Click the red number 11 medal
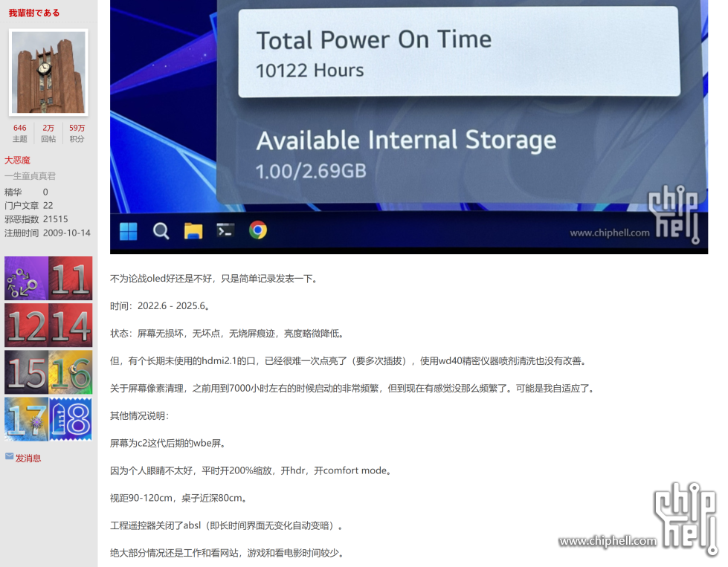 click(x=71, y=279)
